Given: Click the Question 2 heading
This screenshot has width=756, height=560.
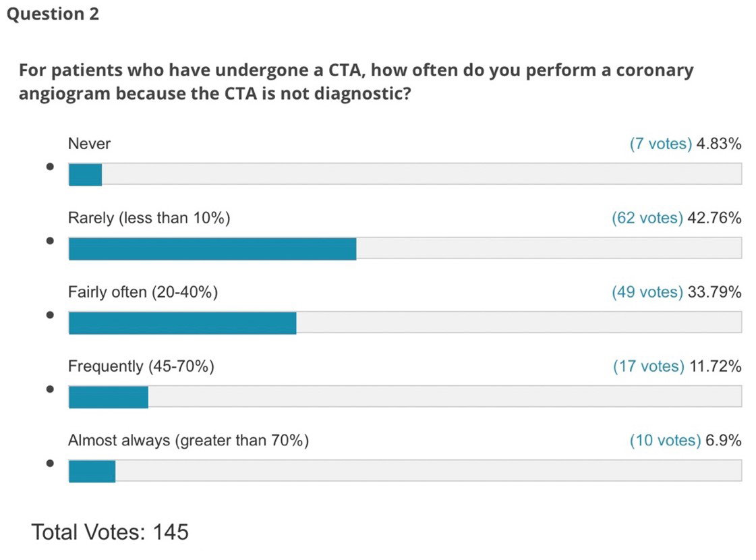Looking at the screenshot, I should pyautogui.click(x=53, y=14).
